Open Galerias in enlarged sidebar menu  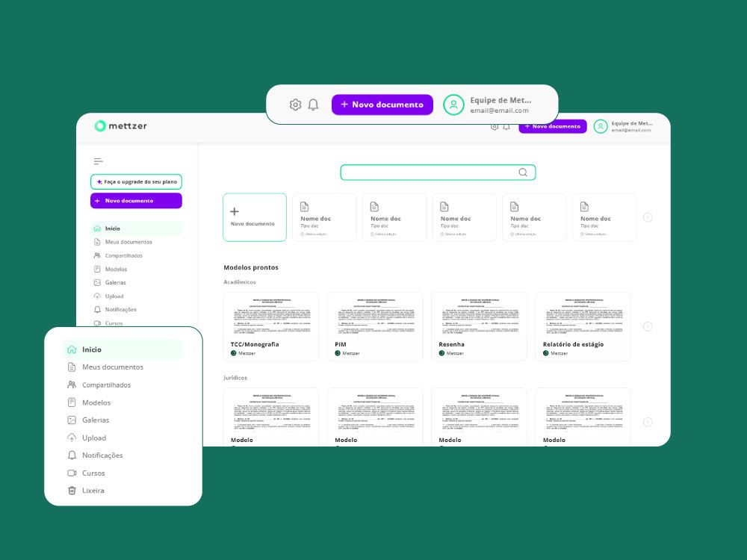[95, 420]
